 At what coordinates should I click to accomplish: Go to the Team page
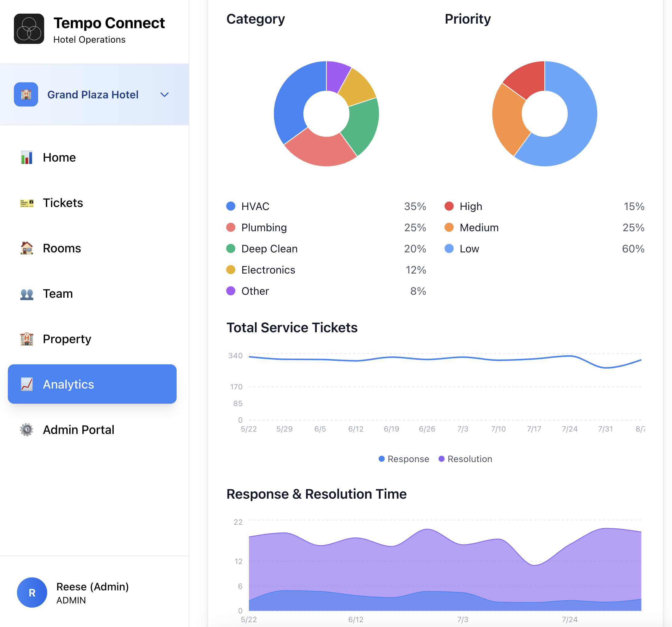click(58, 294)
